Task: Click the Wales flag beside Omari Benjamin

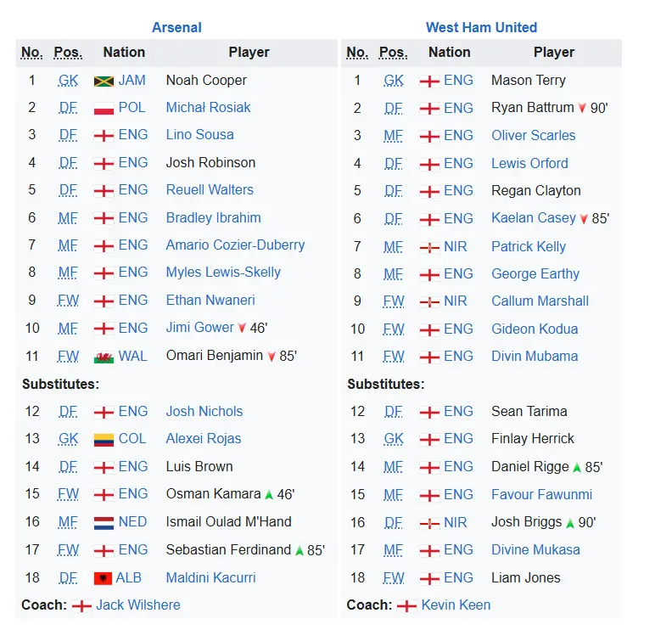Action: pyautogui.click(x=104, y=357)
